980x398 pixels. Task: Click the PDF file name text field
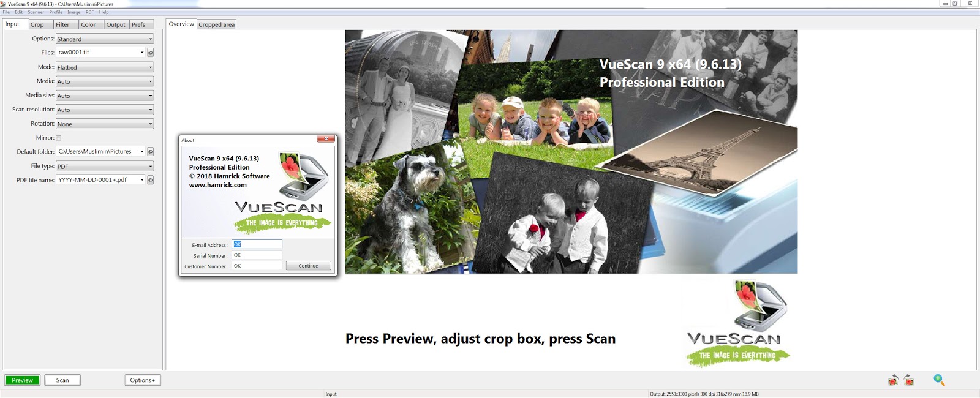(x=97, y=180)
